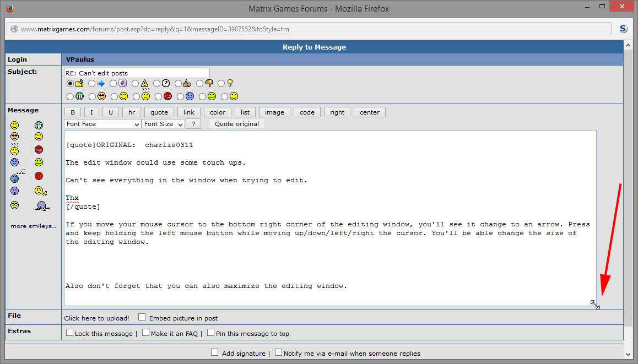Insert the red shouting smiley
Viewport: 638px width, 364px height.
(39, 176)
